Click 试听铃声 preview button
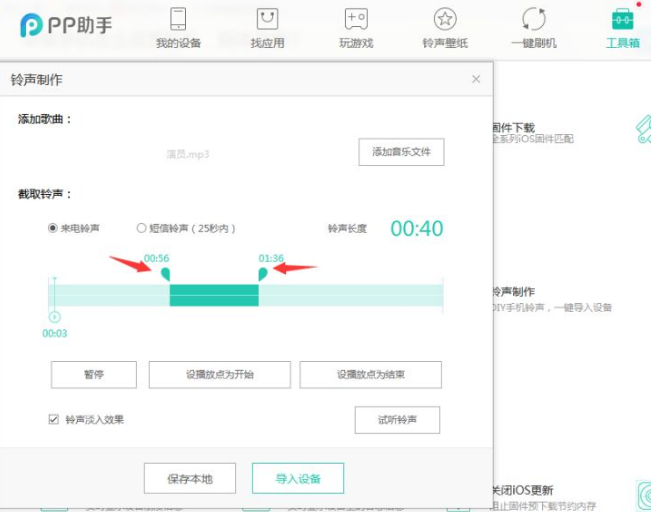This screenshot has width=651, height=512. [397, 420]
